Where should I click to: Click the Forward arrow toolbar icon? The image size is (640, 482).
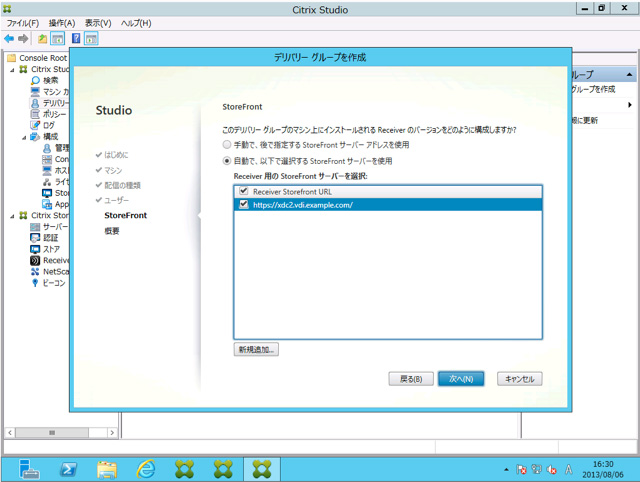(23, 39)
